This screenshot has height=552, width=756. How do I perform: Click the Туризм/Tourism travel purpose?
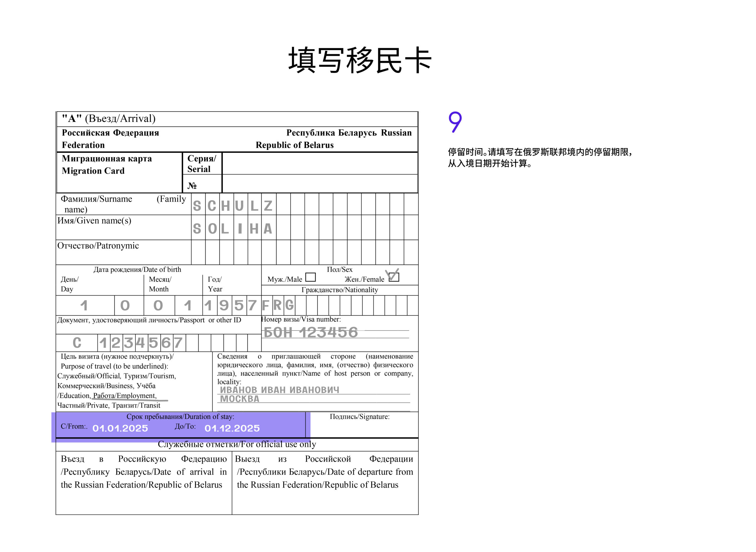click(x=150, y=376)
